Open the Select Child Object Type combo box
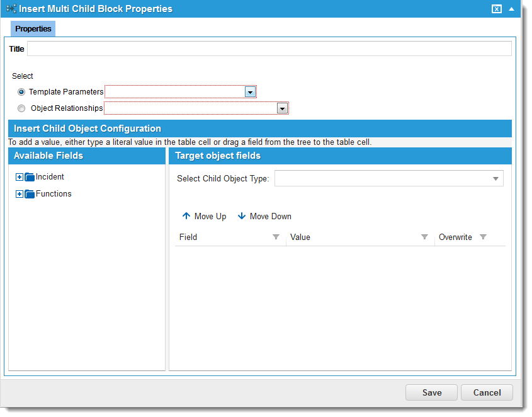Image resolution: width=532 pixels, height=417 pixels. (x=389, y=179)
